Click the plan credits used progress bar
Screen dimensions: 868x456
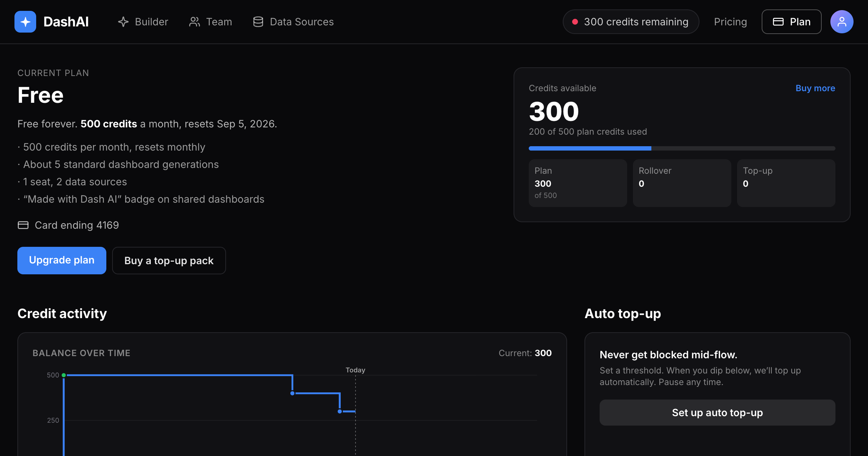coord(682,148)
